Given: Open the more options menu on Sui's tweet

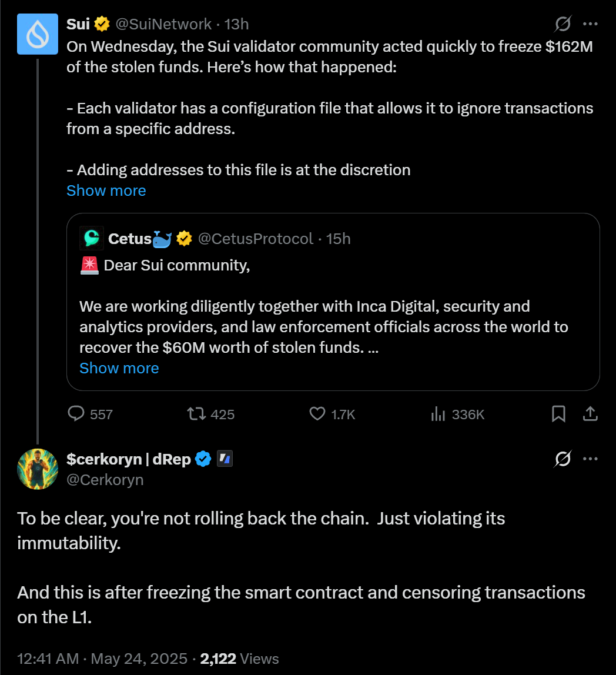Looking at the screenshot, I should click(590, 24).
